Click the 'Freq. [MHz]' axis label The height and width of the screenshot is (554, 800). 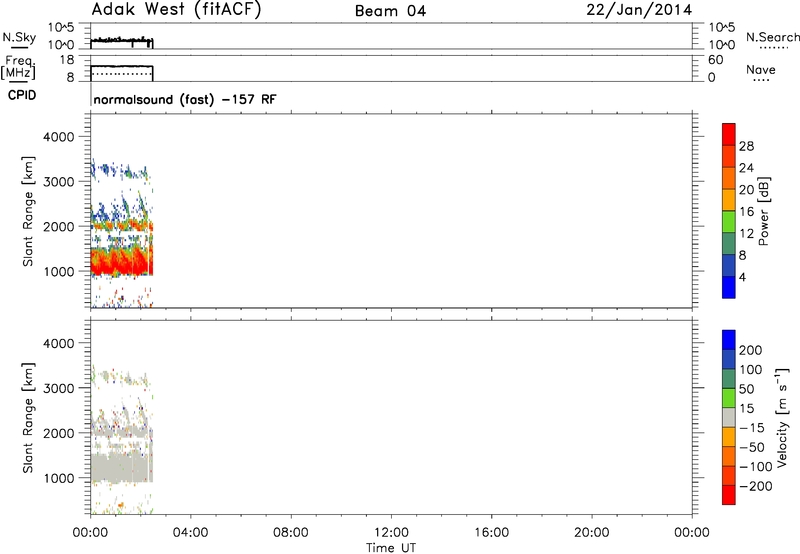(19, 68)
